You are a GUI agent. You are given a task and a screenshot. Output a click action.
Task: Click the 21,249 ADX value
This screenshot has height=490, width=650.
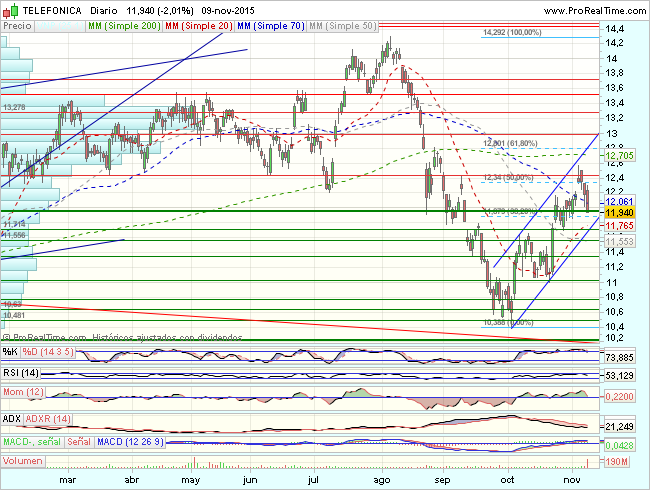(x=620, y=427)
